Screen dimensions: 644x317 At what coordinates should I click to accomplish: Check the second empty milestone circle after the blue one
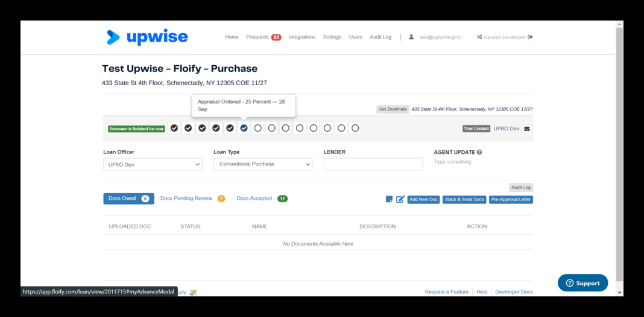tap(272, 128)
